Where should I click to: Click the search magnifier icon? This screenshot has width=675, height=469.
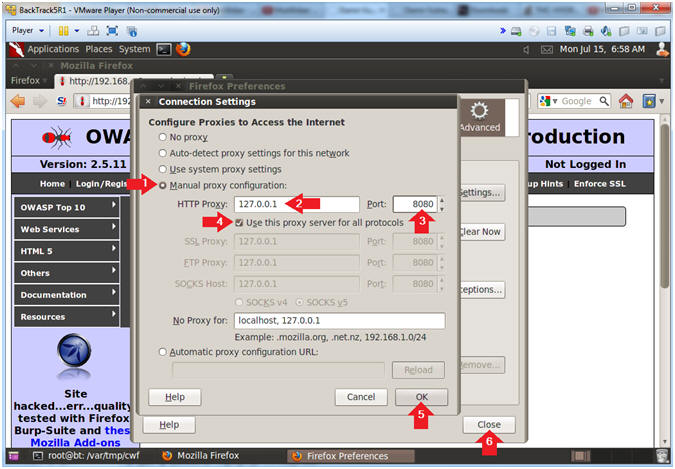pos(604,102)
